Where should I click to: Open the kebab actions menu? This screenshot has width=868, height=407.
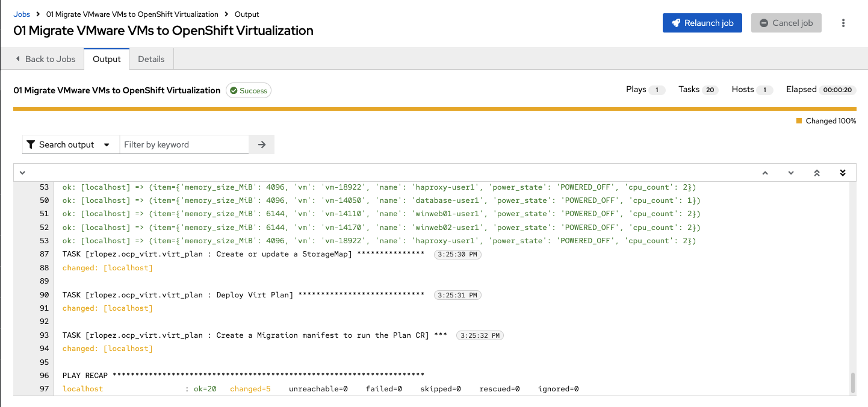tap(843, 23)
